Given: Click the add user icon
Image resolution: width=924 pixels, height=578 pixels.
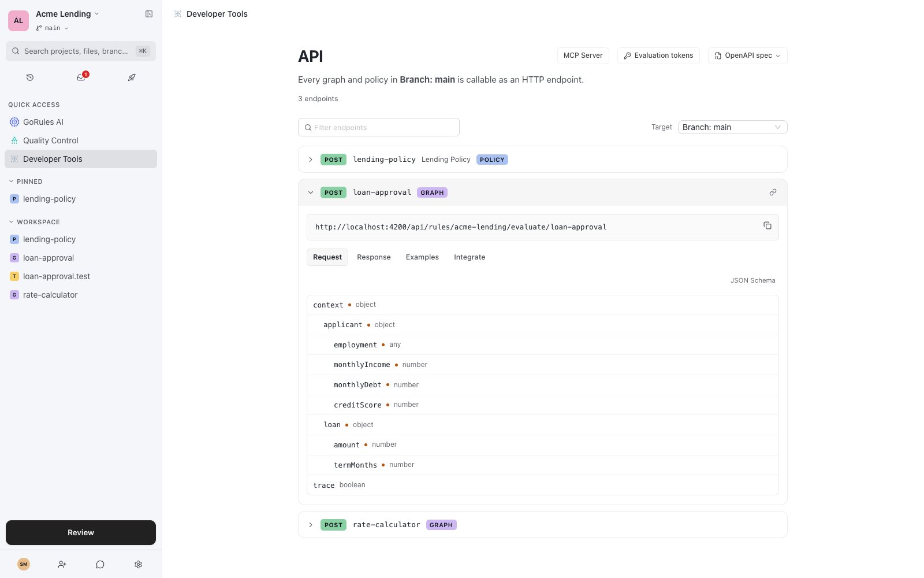Looking at the screenshot, I should (62, 564).
